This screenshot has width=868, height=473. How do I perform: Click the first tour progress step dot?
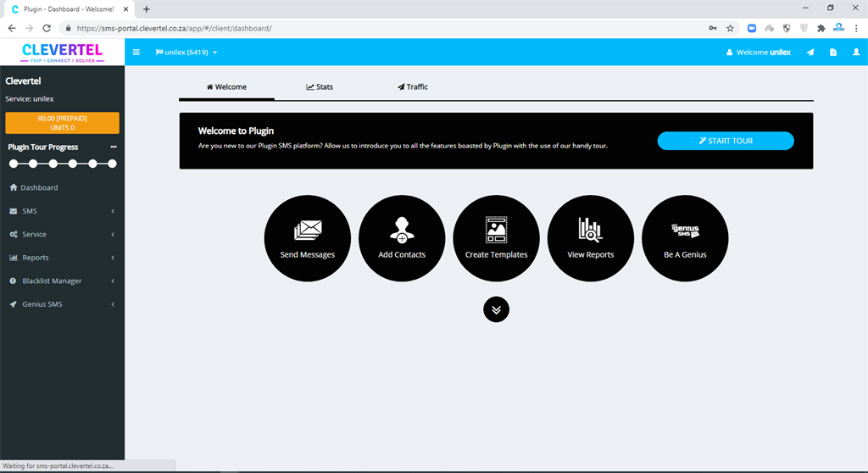click(14, 164)
